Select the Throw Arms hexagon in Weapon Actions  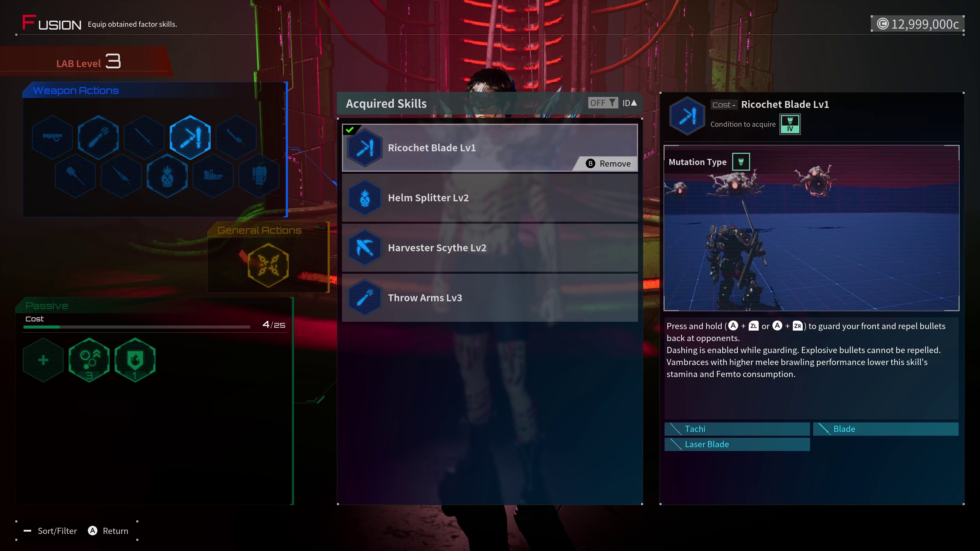click(x=99, y=137)
